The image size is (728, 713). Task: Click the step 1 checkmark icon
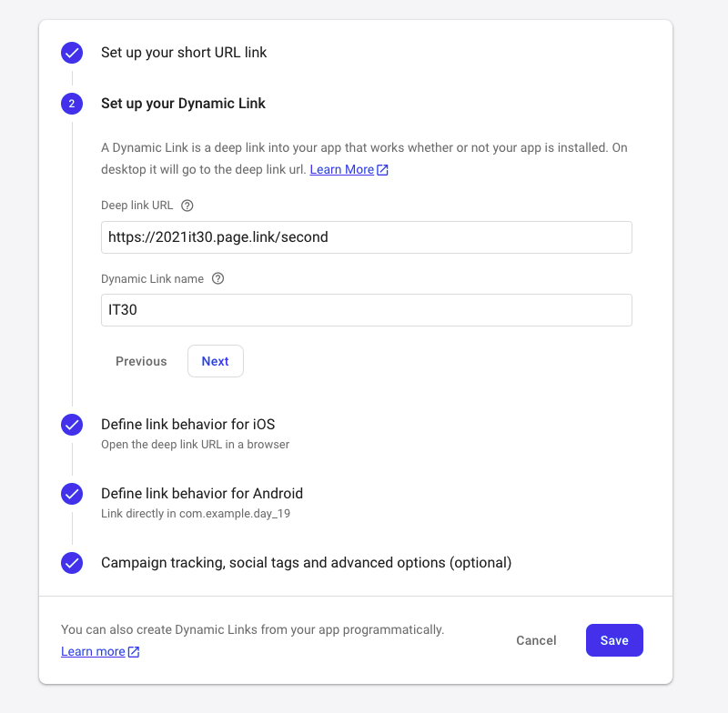[72, 53]
